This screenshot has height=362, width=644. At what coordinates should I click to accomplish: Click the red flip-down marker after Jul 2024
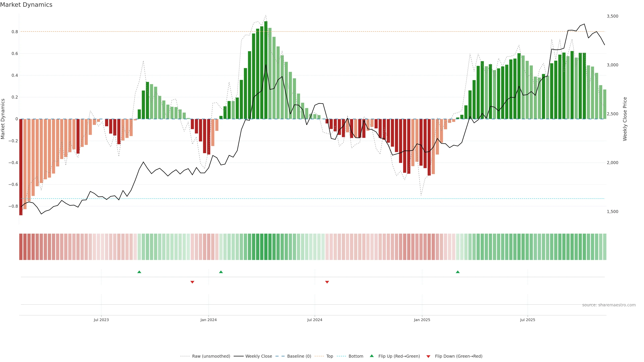tap(327, 282)
